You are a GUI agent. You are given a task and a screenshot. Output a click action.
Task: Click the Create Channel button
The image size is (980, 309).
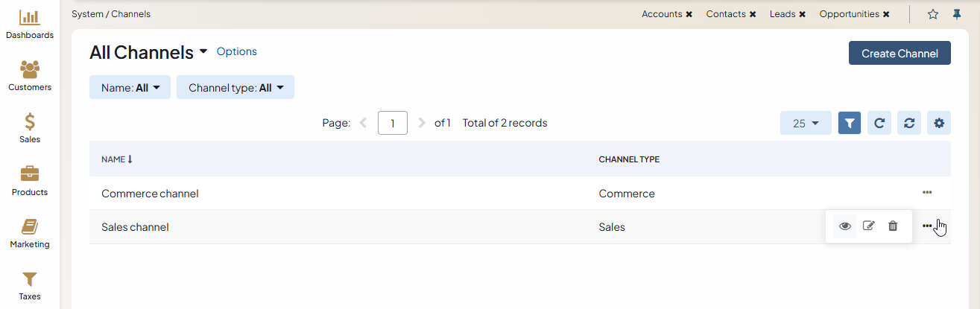coord(900,54)
